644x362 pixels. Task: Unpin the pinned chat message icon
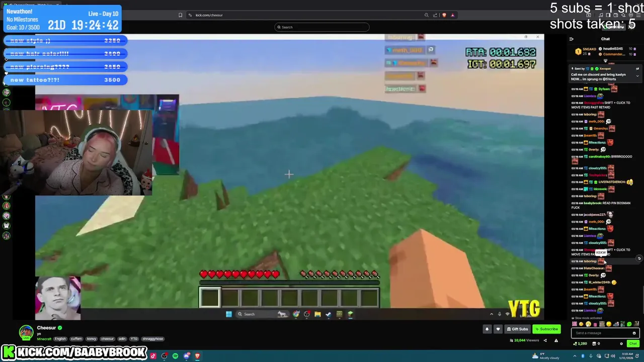tap(637, 69)
